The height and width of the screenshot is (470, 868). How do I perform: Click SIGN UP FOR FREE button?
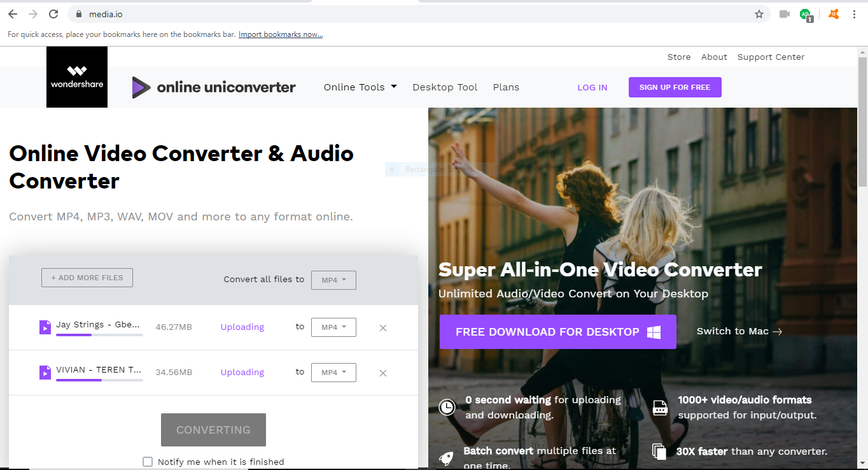675,87
